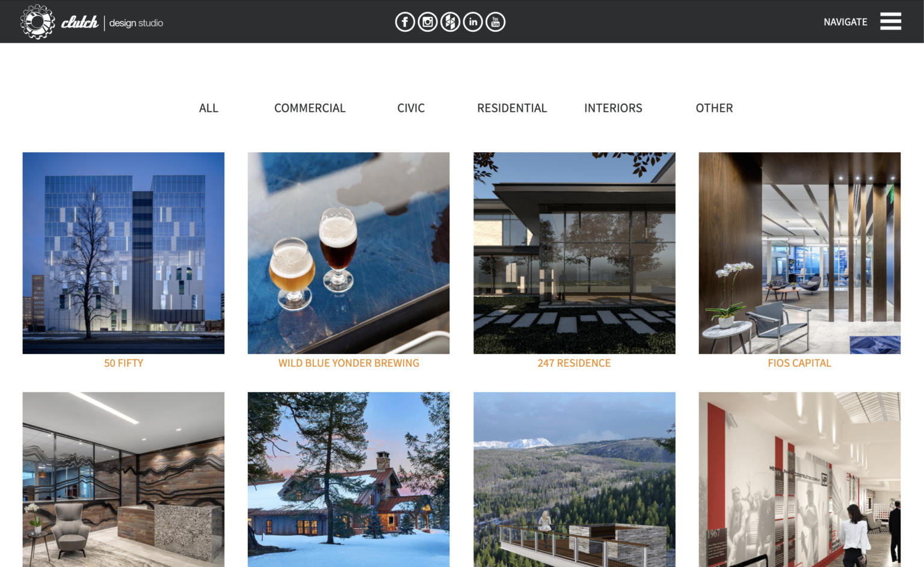Click the Clutch gear logo icon
This screenshot has height=567, width=924.
pyautogui.click(x=38, y=22)
